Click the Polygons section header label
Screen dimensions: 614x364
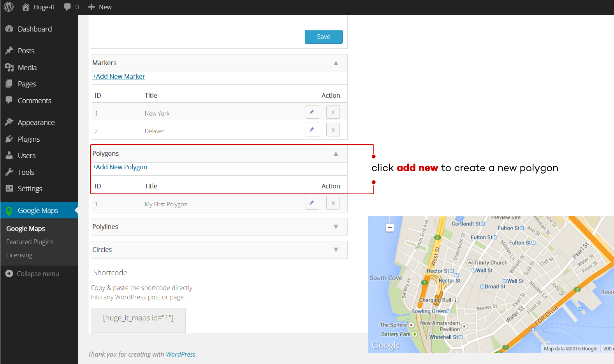106,153
